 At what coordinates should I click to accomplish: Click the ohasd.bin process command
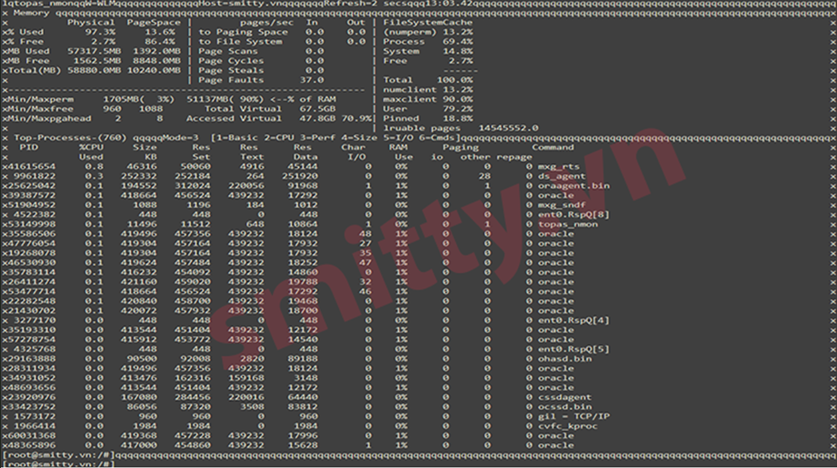pyautogui.click(x=564, y=359)
